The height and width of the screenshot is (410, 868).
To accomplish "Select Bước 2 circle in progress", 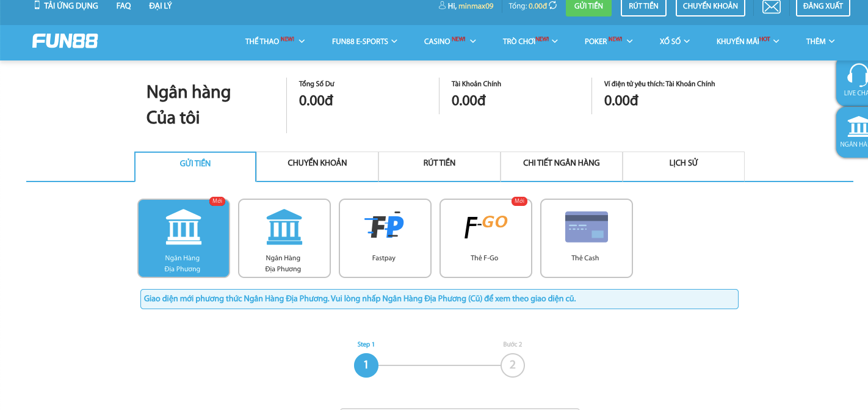I will (513, 365).
